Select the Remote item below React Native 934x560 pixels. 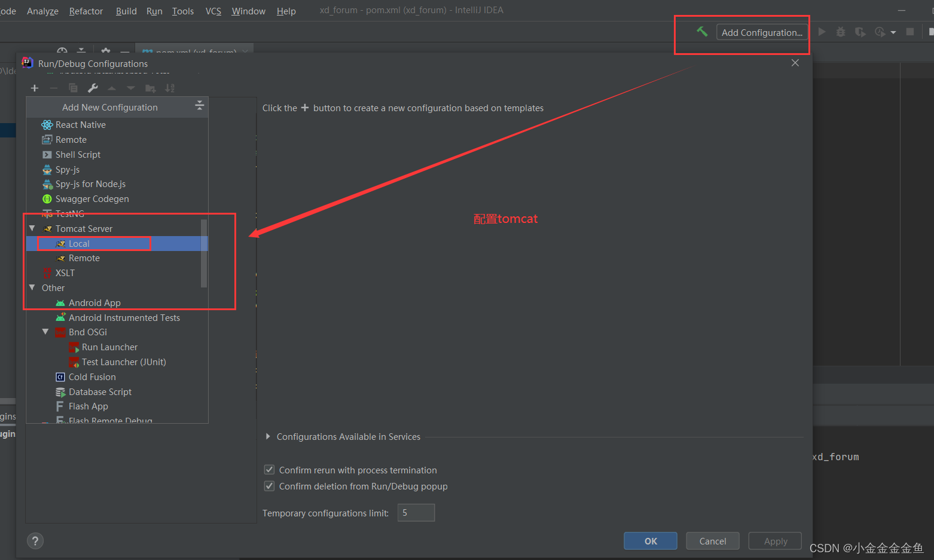(x=117, y=140)
